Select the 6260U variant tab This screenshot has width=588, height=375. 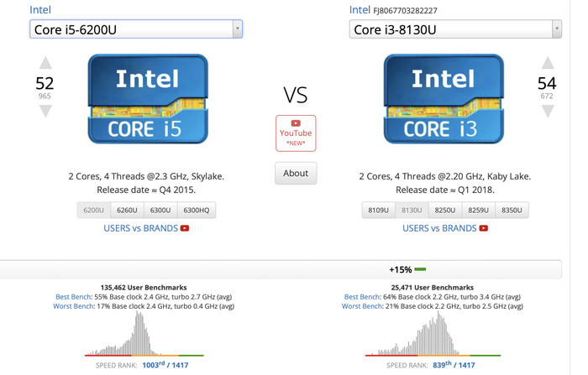click(125, 210)
